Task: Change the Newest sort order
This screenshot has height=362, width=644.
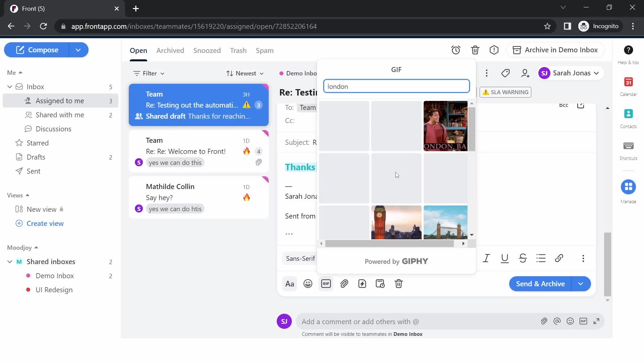Action: pyautogui.click(x=245, y=73)
